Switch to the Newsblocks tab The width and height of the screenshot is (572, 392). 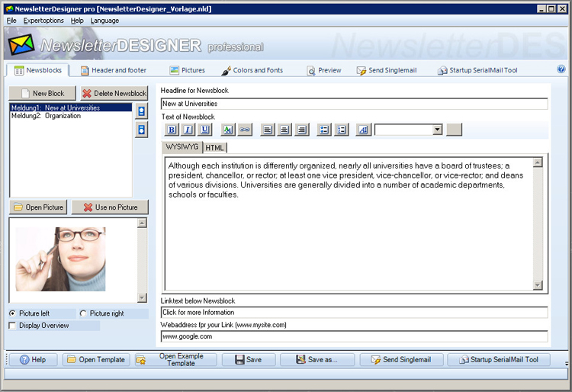pyautogui.click(x=38, y=70)
